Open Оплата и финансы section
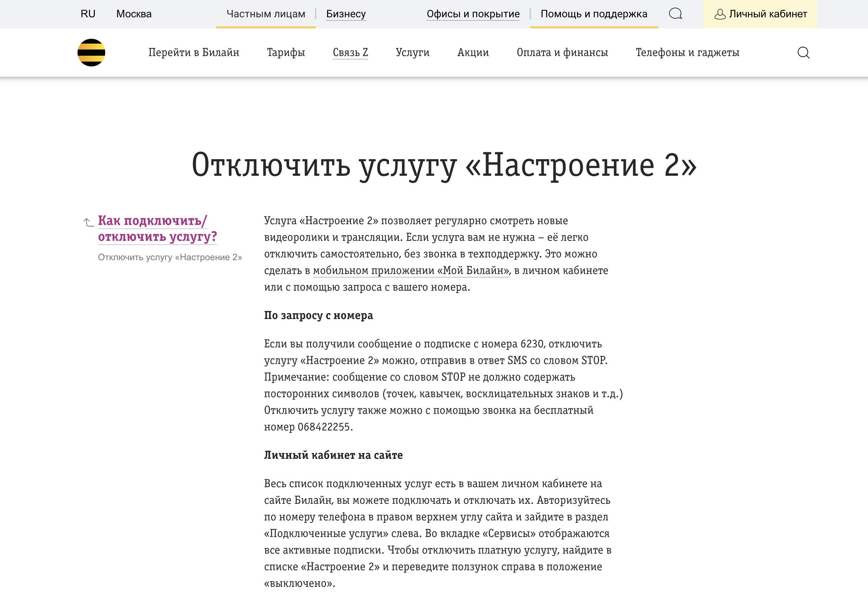868x600 pixels. click(x=562, y=52)
